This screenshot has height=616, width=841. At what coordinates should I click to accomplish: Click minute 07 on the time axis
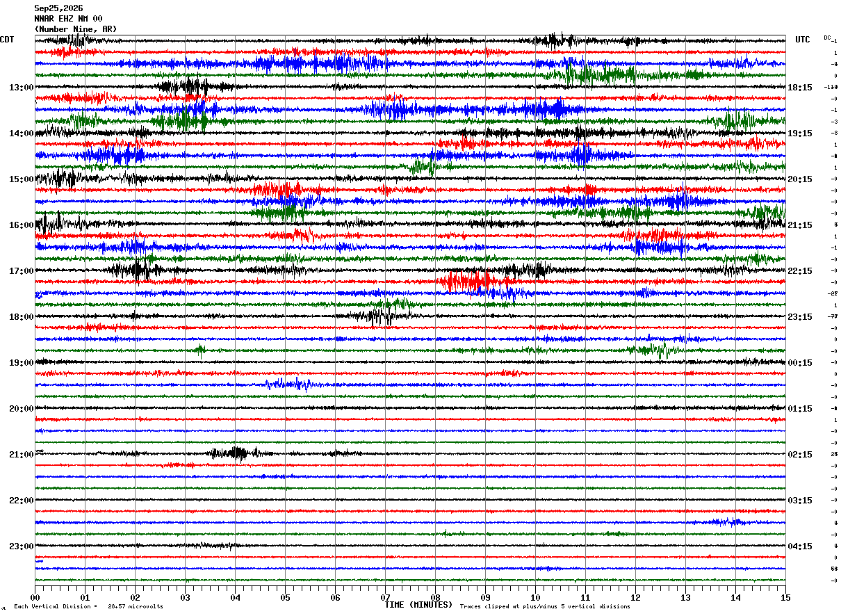pyautogui.click(x=385, y=597)
